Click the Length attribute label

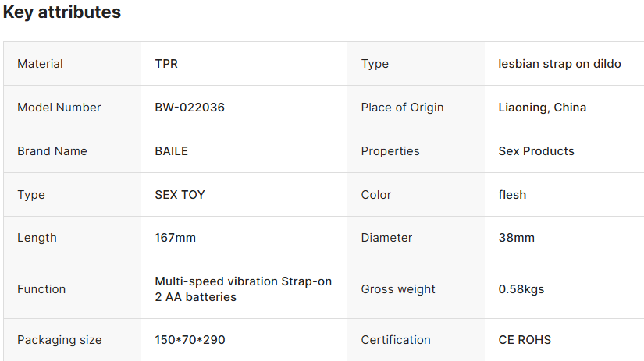(x=37, y=238)
